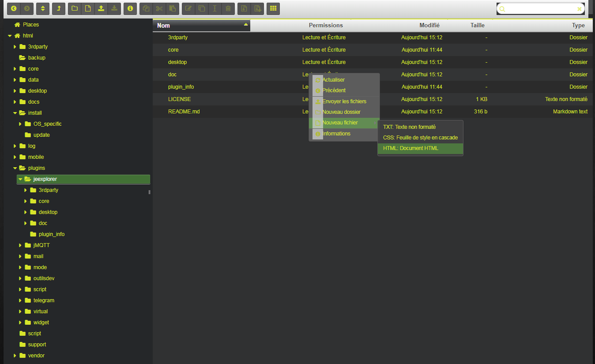Viewport: 595px width, 364px height.
Task: Select the virtual folder in tree
Action: (41, 311)
